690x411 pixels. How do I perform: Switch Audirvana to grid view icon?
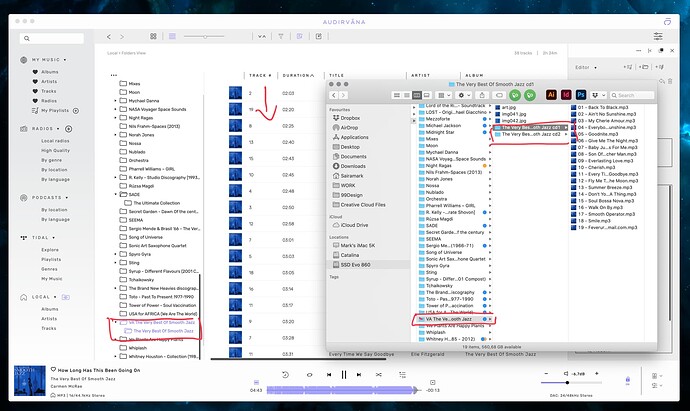153,36
